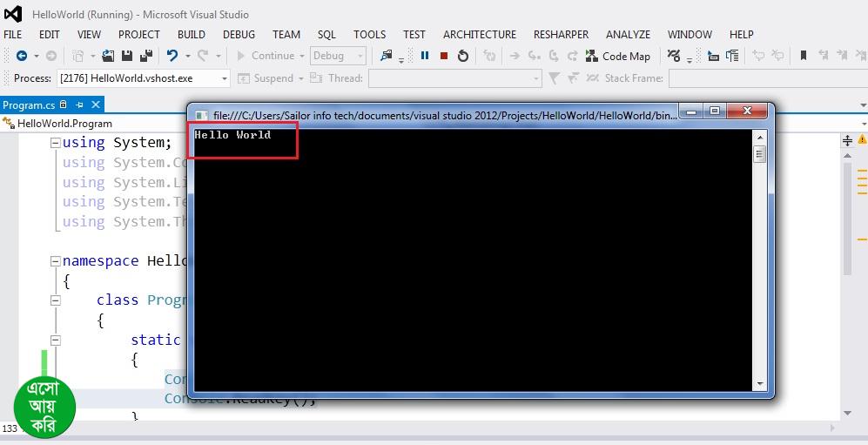Screen dimensions: 868x445
Task: Click the Restart debugging icon
Action: tap(463, 56)
